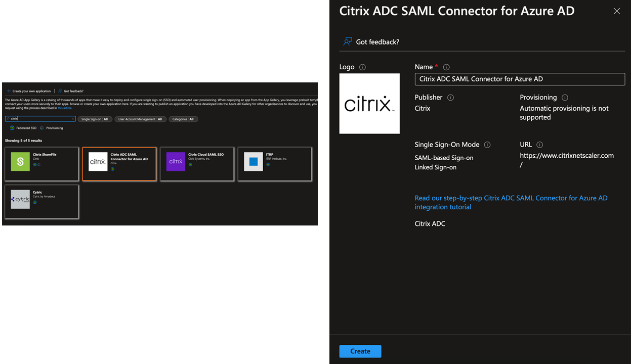This screenshot has width=631, height=364.
Task: Click the info icon next to Single Sign-On Mode
Action: pos(487,145)
